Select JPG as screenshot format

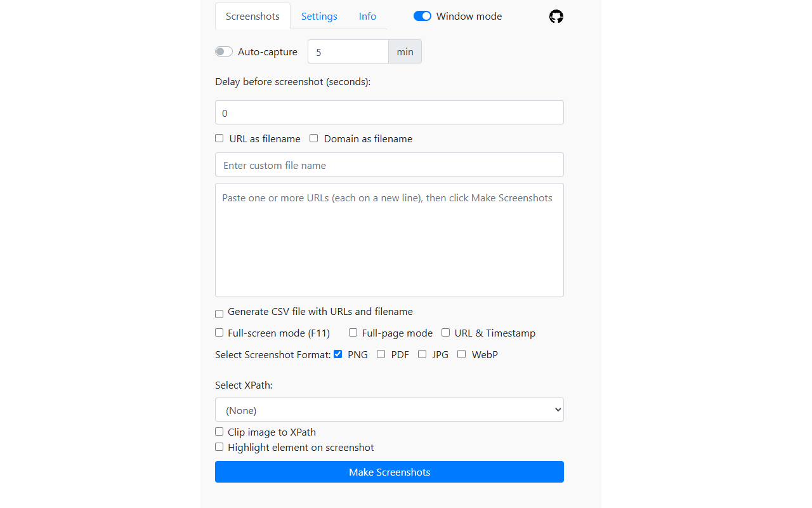422,354
